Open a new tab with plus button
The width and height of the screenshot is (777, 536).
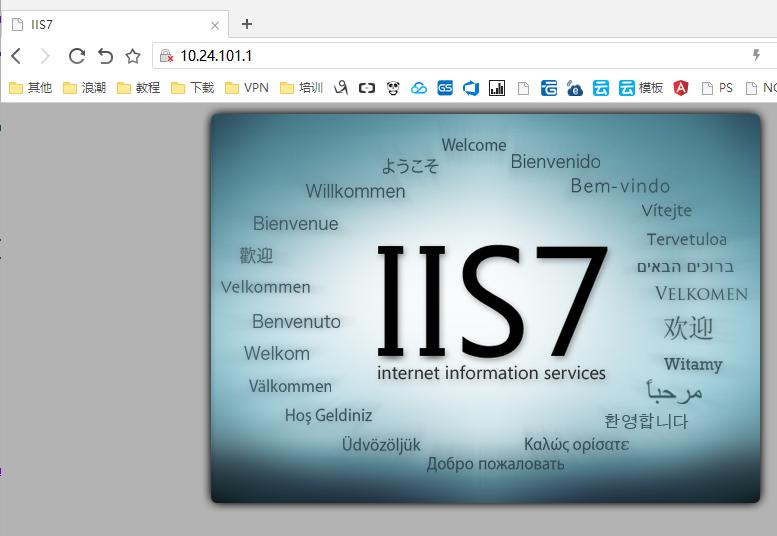(x=247, y=24)
